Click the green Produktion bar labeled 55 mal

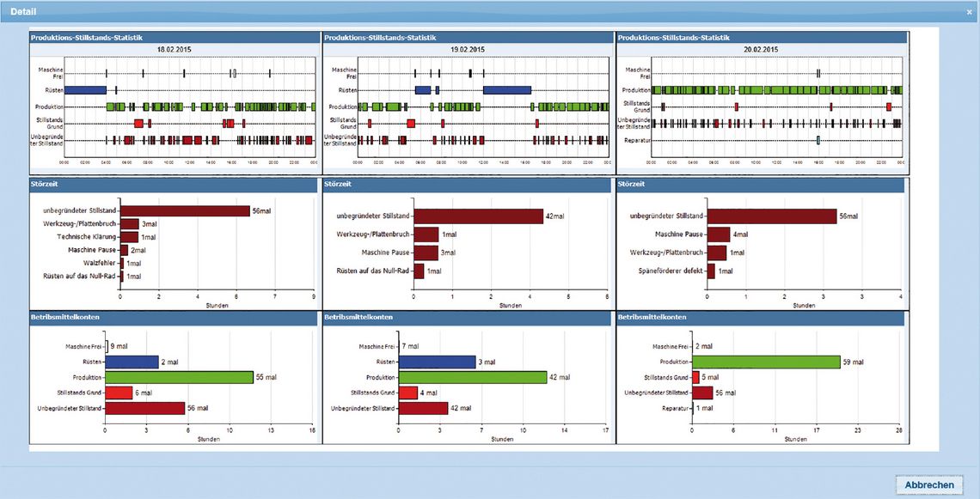(180, 377)
